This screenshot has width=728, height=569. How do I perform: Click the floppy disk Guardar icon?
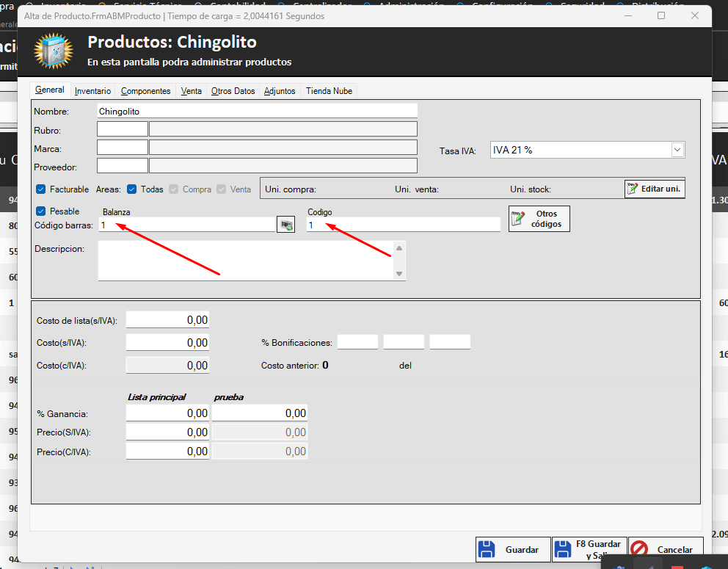(x=487, y=549)
